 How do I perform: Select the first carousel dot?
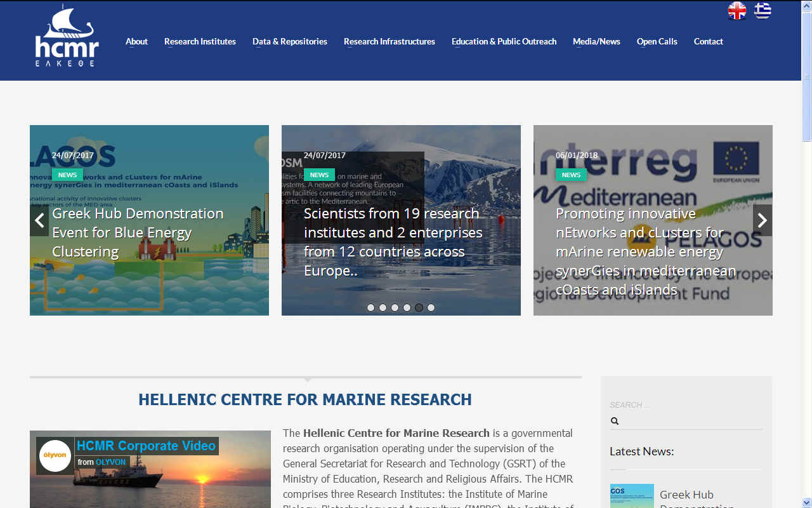370,307
